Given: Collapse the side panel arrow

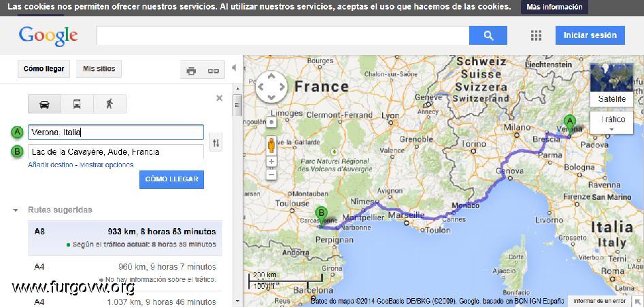Looking at the screenshot, I should point(234,68).
